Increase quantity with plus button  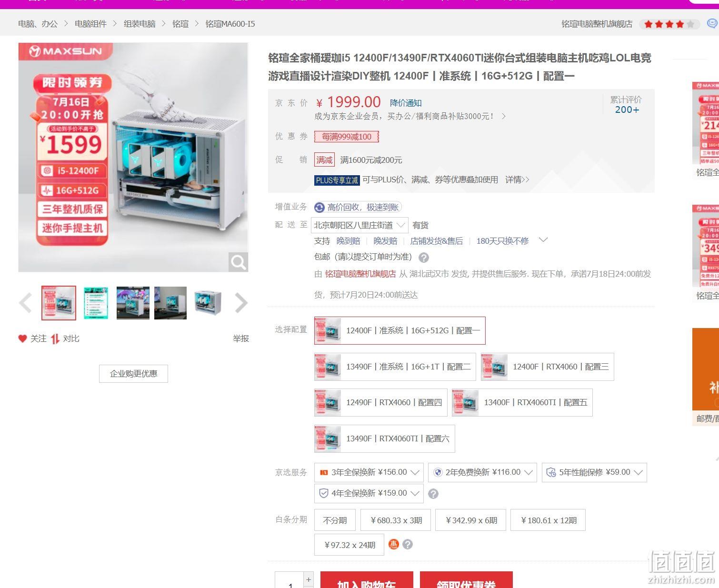(309, 579)
